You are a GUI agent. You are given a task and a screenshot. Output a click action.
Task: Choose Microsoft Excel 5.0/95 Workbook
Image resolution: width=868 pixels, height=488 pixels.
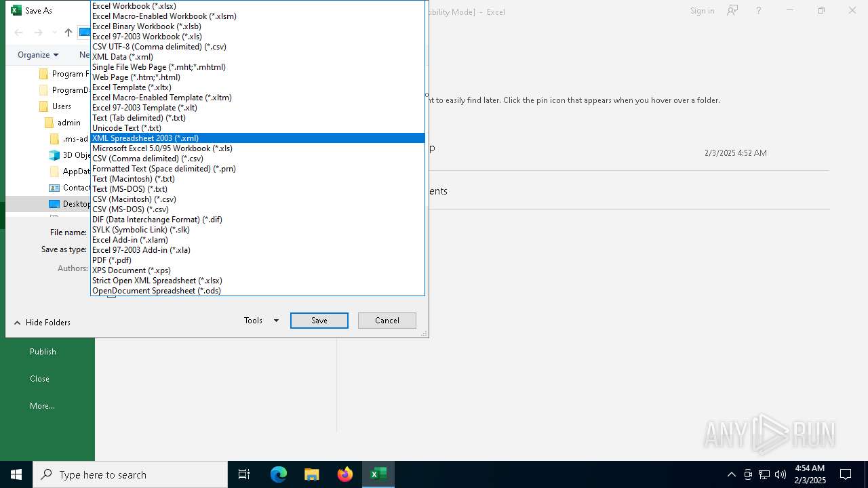click(258, 148)
